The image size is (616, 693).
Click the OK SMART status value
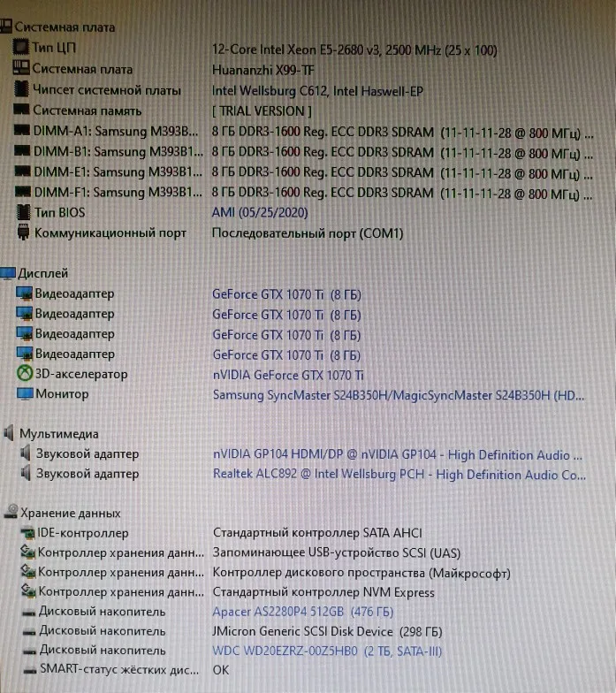point(221,670)
